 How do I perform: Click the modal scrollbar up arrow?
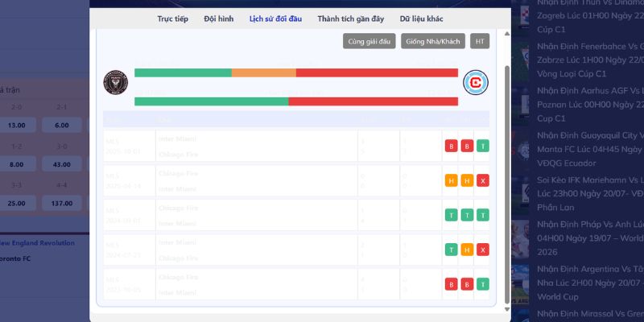507,34
